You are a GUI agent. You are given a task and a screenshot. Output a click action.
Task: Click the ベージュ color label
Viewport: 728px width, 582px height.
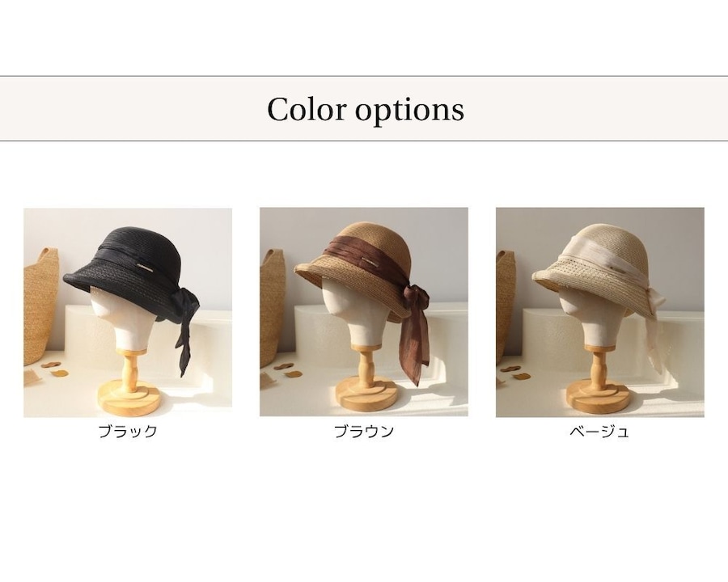point(599,431)
